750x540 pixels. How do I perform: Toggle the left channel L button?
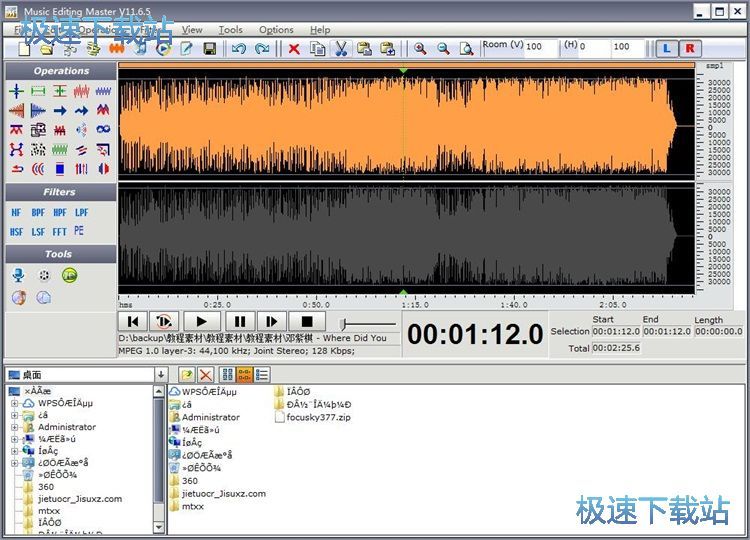point(667,48)
